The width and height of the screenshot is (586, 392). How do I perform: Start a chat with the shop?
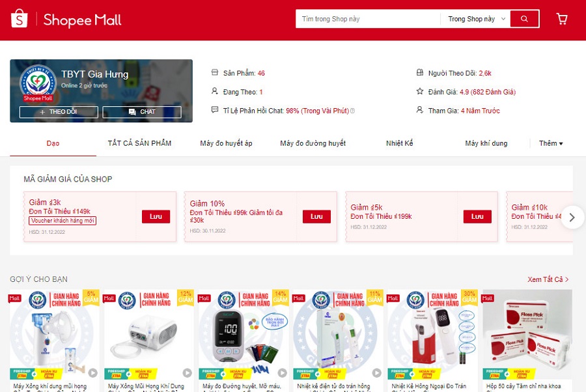pyautogui.click(x=142, y=112)
